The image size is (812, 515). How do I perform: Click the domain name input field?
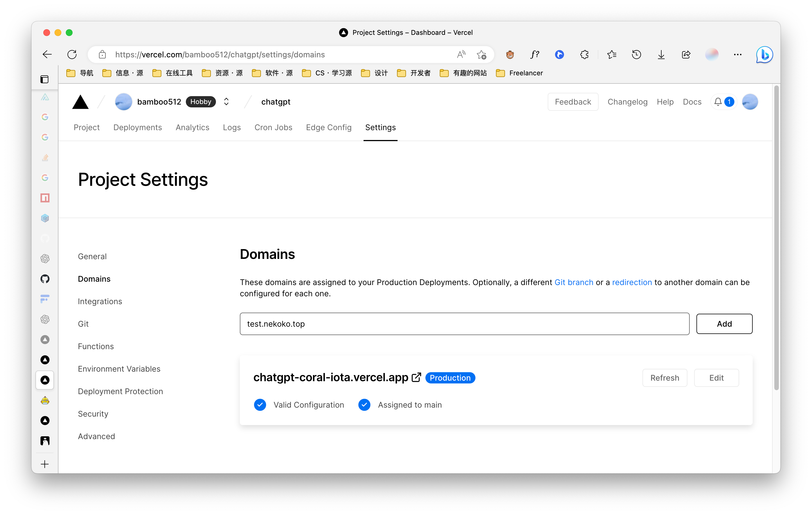click(464, 324)
